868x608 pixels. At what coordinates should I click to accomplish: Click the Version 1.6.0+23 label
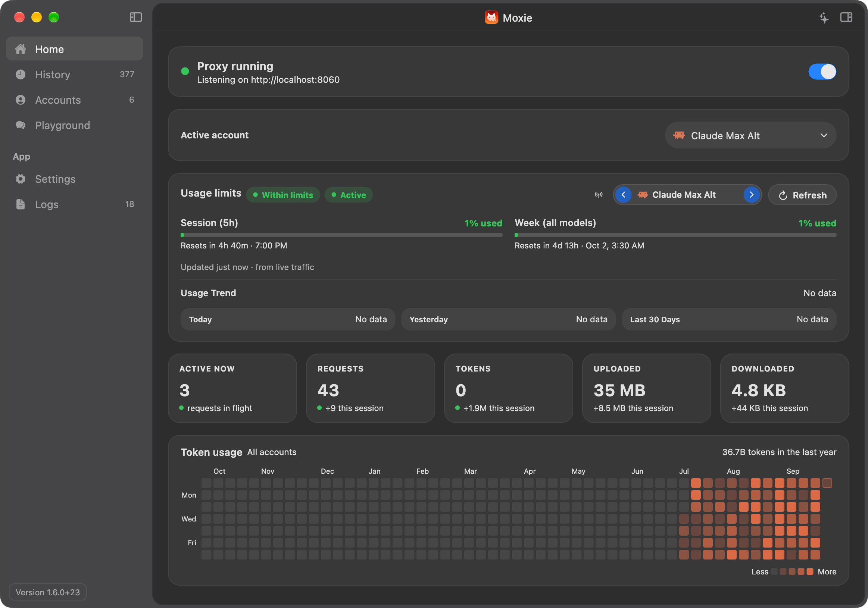[48, 592]
